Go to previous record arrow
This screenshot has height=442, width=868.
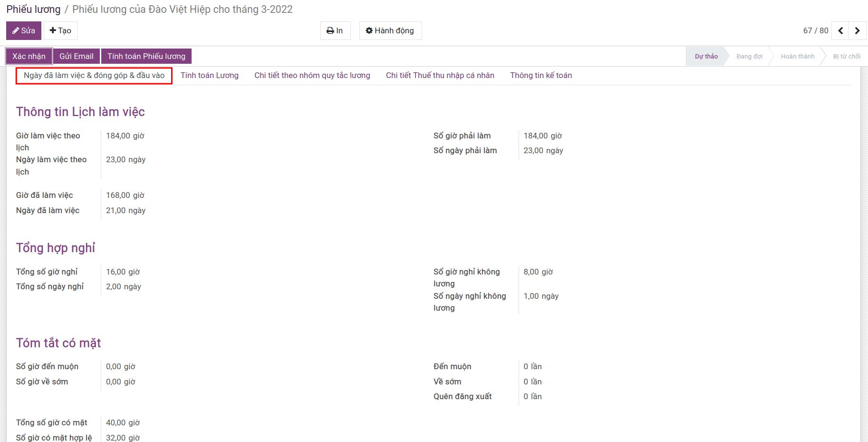coord(840,30)
